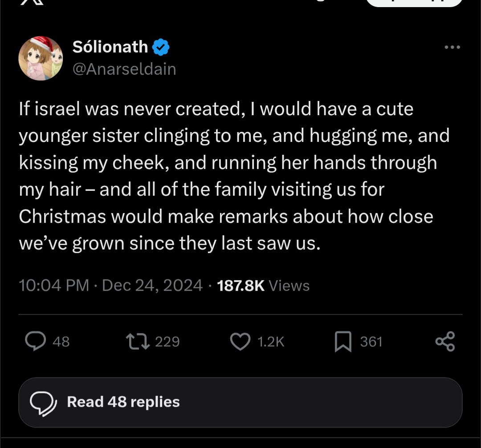The width and height of the screenshot is (481, 448).
Task: View the 187.8K Views analytics
Action: 263,285
